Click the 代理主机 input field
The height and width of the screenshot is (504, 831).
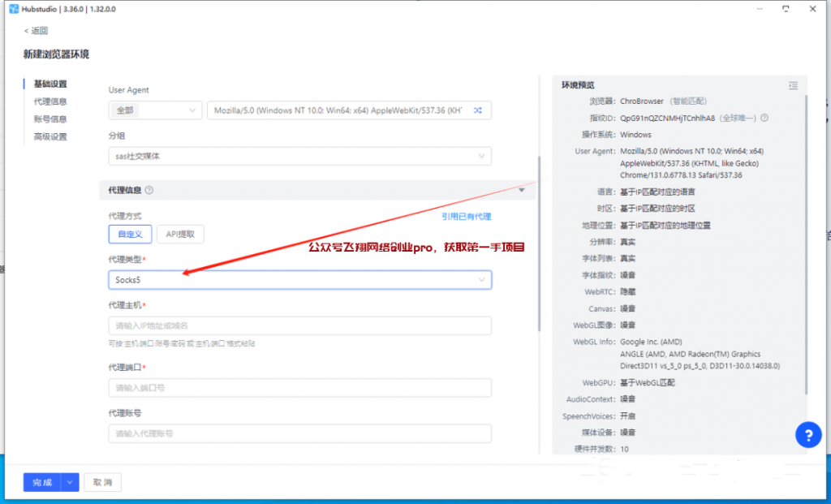click(x=300, y=325)
